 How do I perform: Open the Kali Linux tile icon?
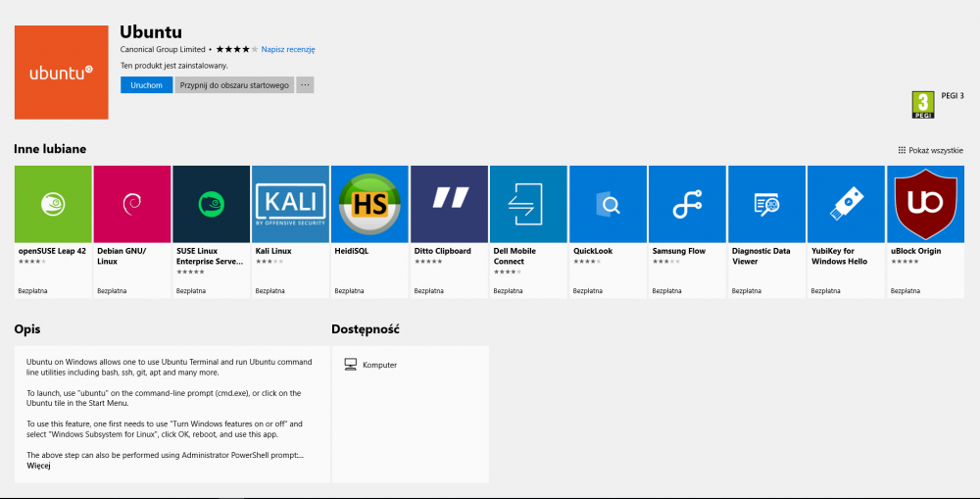tap(291, 204)
